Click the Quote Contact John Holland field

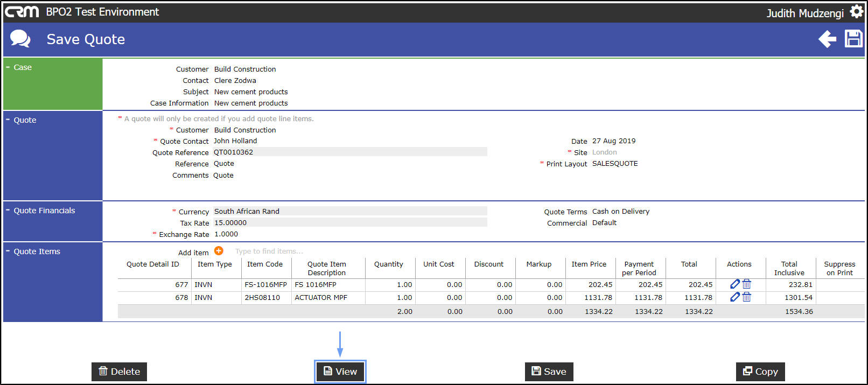tap(235, 141)
